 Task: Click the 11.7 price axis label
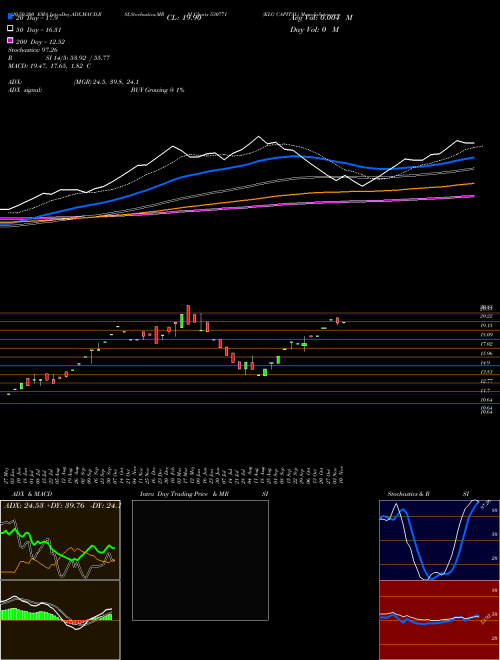pyautogui.click(x=485, y=391)
